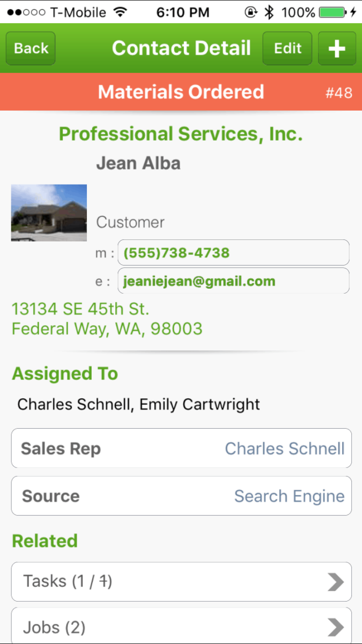Tap the Materials Ordered status banner
Screen dimensions: 362x644
(x=181, y=92)
